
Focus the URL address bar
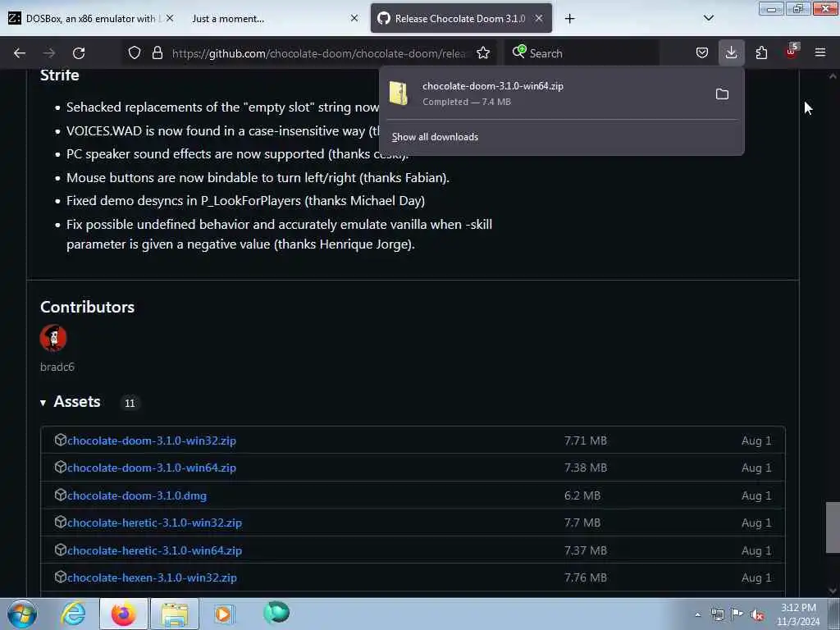[x=319, y=53]
